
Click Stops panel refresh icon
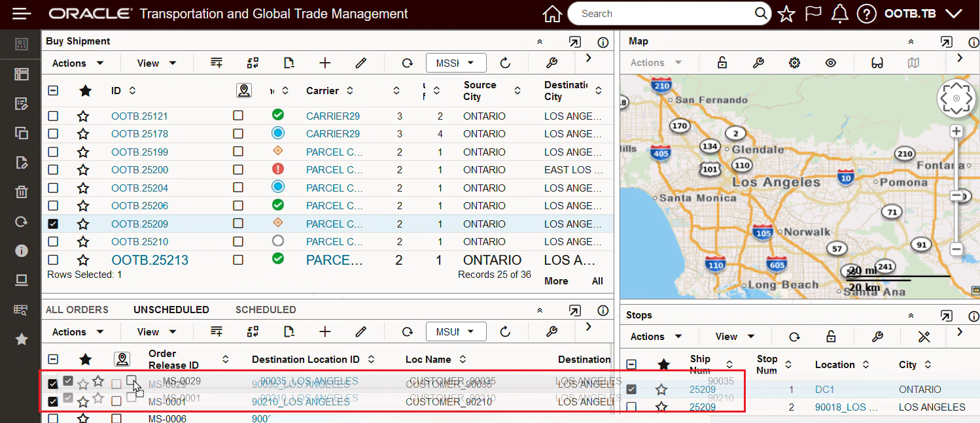pyautogui.click(x=794, y=337)
